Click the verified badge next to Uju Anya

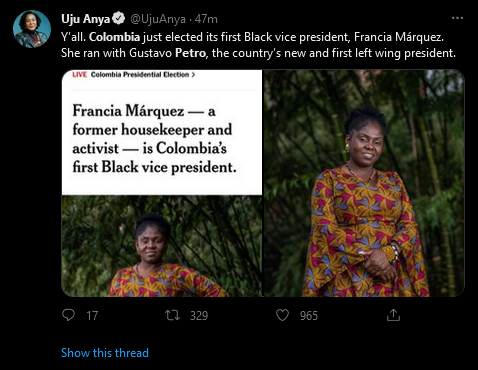click(x=118, y=19)
